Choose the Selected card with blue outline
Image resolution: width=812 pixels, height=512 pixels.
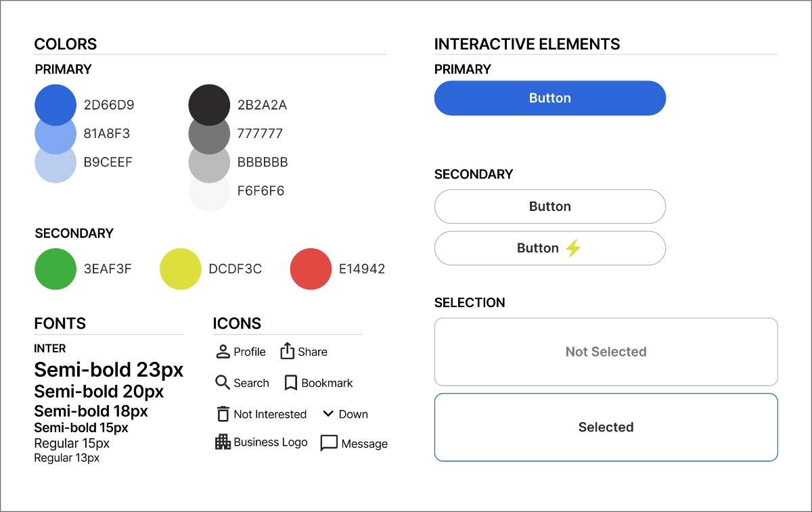606,427
